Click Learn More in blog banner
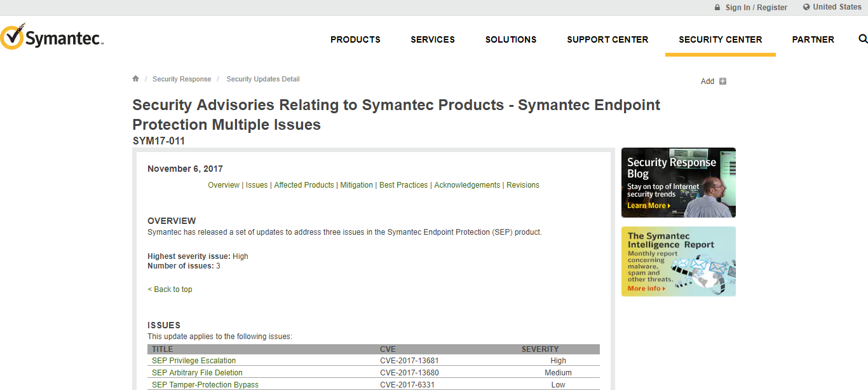 (649, 205)
